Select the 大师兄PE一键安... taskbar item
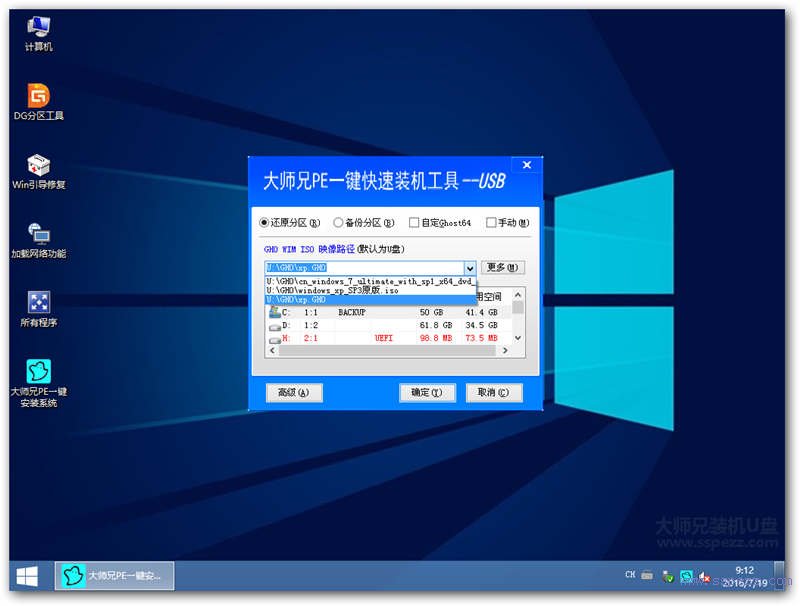Screen dimensions: 800x606 (115, 576)
